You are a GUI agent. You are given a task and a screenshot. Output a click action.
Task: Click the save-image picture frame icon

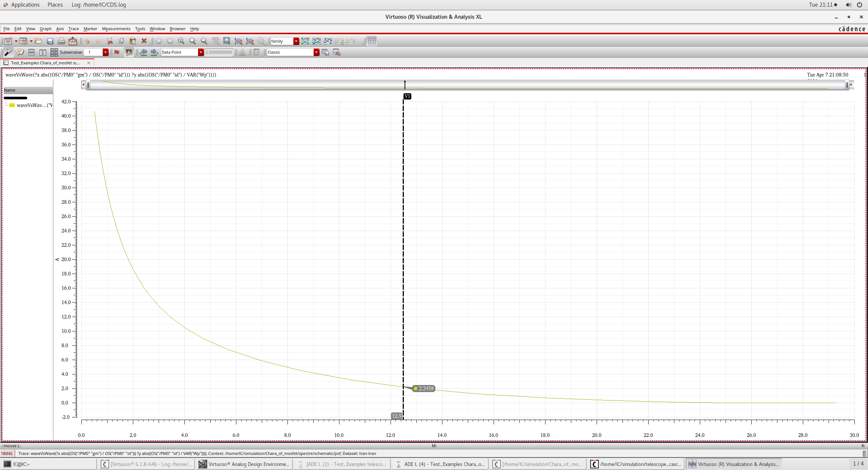coord(73,41)
